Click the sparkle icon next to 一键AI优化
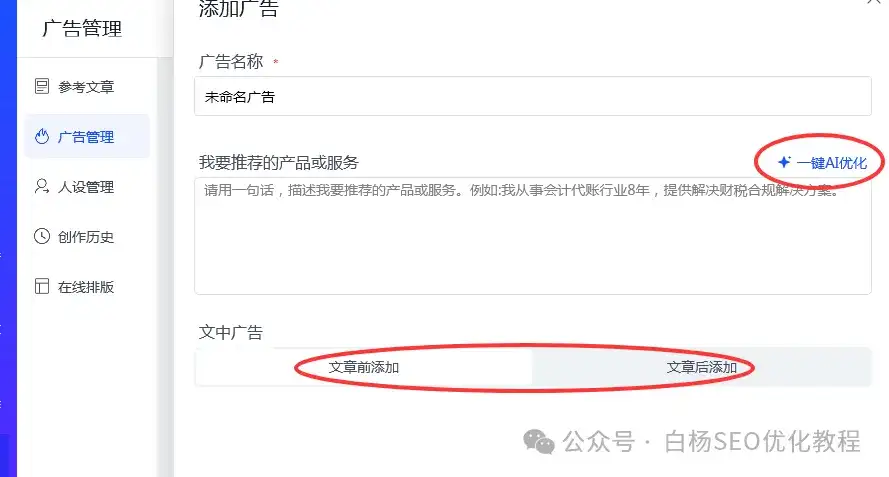Screen dimensions: 889x477 [x=784, y=163]
